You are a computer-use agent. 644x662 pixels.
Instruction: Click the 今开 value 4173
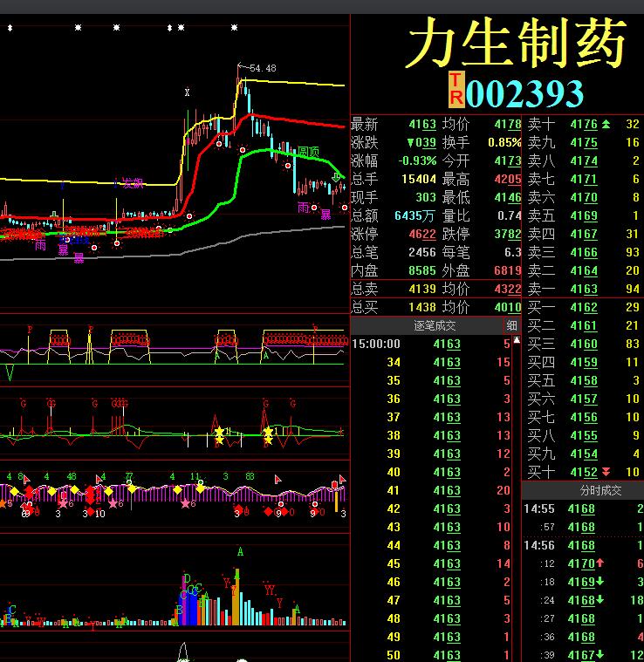click(x=508, y=160)
